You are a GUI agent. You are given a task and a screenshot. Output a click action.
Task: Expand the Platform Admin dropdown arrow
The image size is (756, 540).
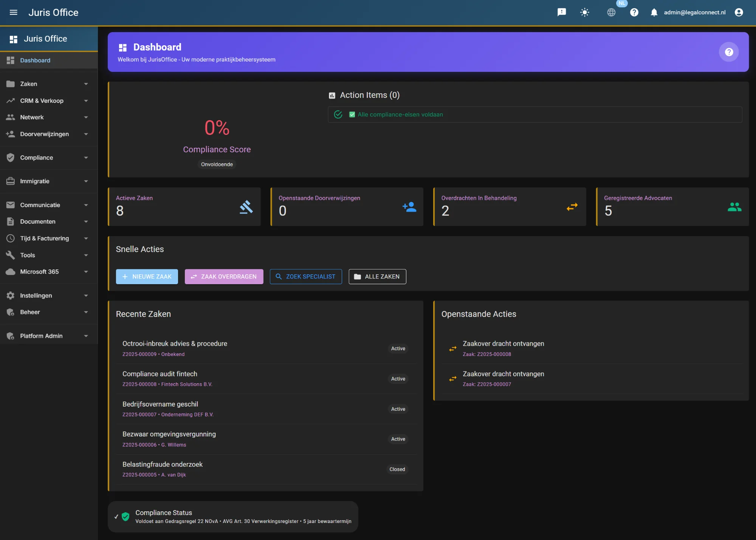[86, 336]
